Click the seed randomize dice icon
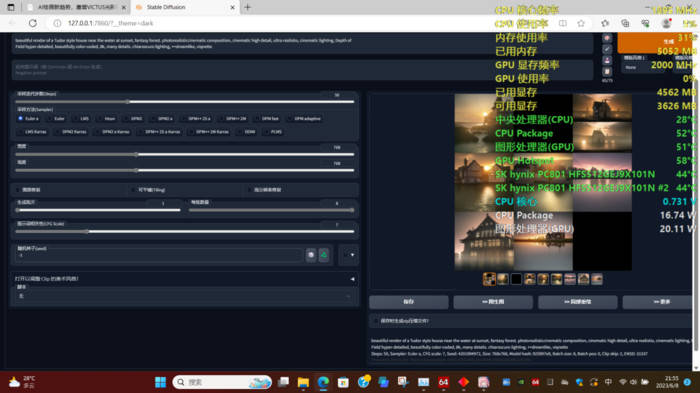700x393 pixels. pyautogui.click(x=311, y=255)
